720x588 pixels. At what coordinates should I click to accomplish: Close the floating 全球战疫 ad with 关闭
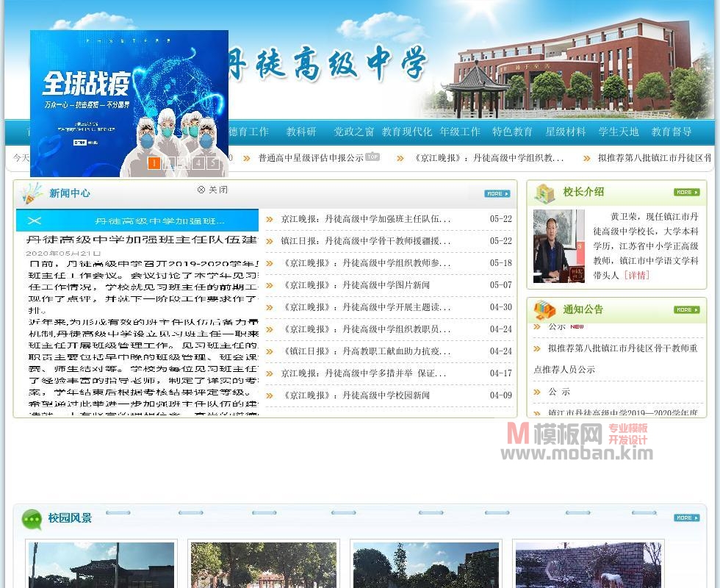pyautogui.click(x=212, y=190)
